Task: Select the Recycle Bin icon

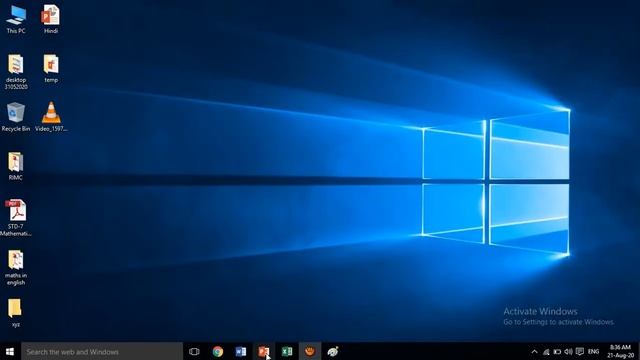Action: [x=16, y=117]
